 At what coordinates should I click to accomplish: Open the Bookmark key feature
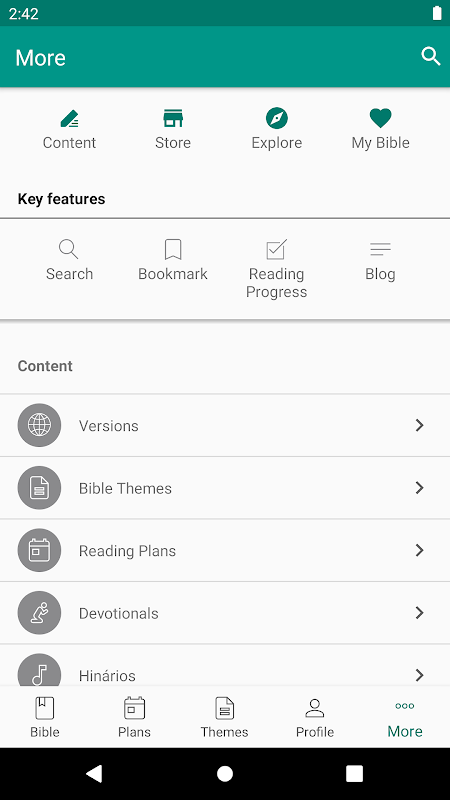pyautogui.click(x=173, y=260)
